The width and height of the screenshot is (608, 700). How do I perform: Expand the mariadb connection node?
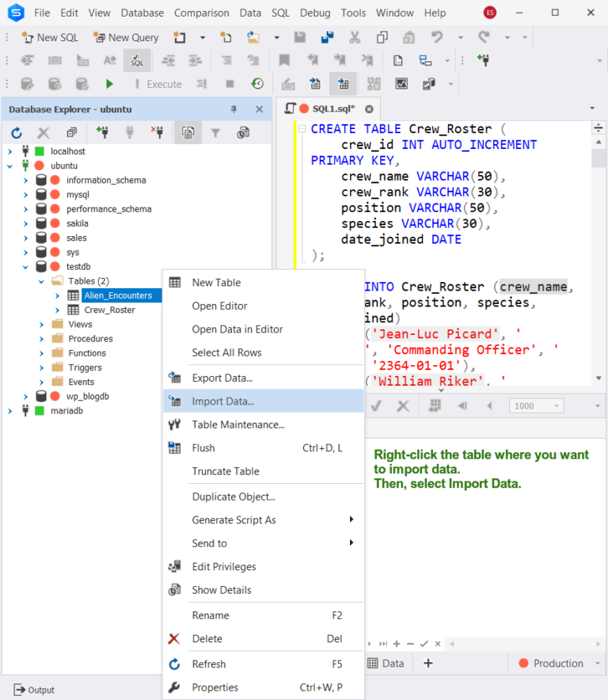coord(9,411)
